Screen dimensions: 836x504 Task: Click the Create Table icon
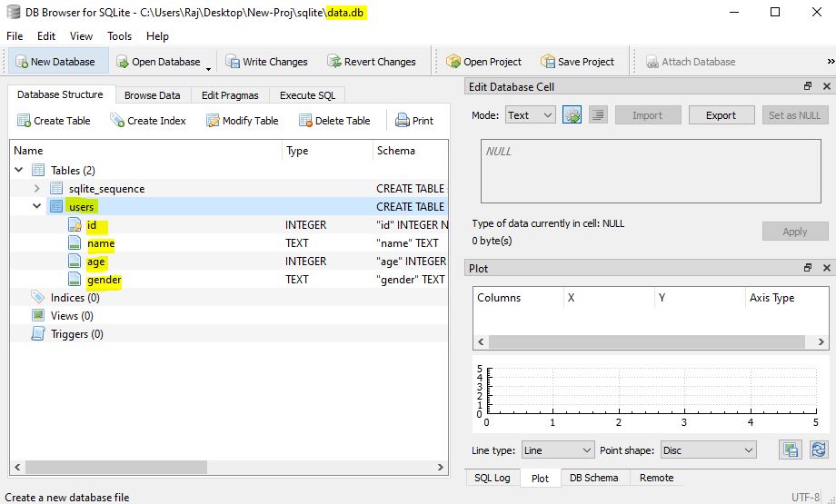click(24, 121)
